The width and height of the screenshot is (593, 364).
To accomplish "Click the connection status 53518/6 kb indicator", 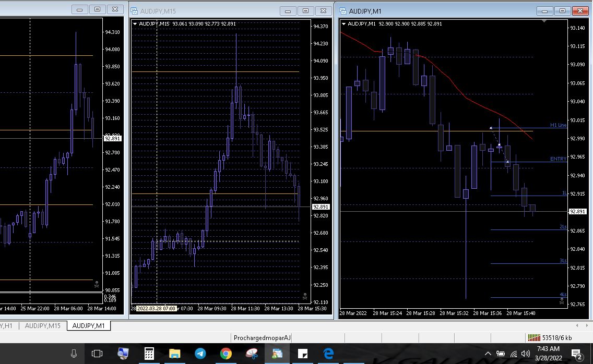I will tap(550, 337).
